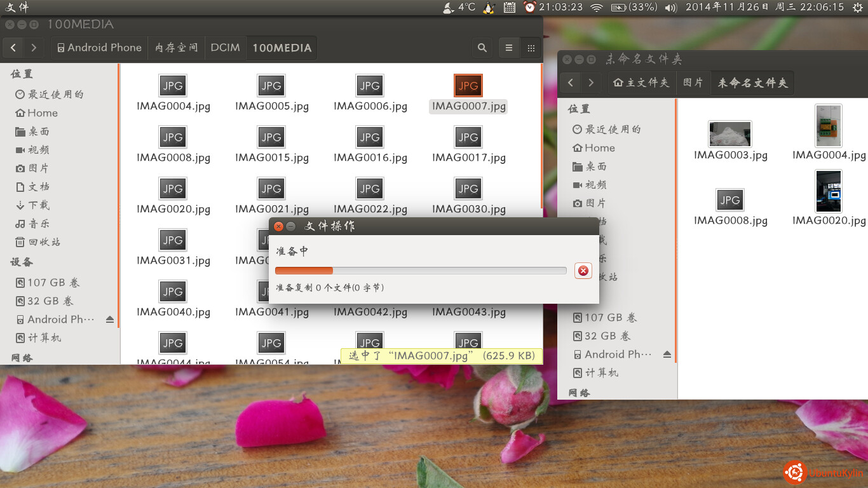Navigate to 内存空间 in path bar
Image resolution: width=868 pixels, height=488 pixels.
[176, 48]
